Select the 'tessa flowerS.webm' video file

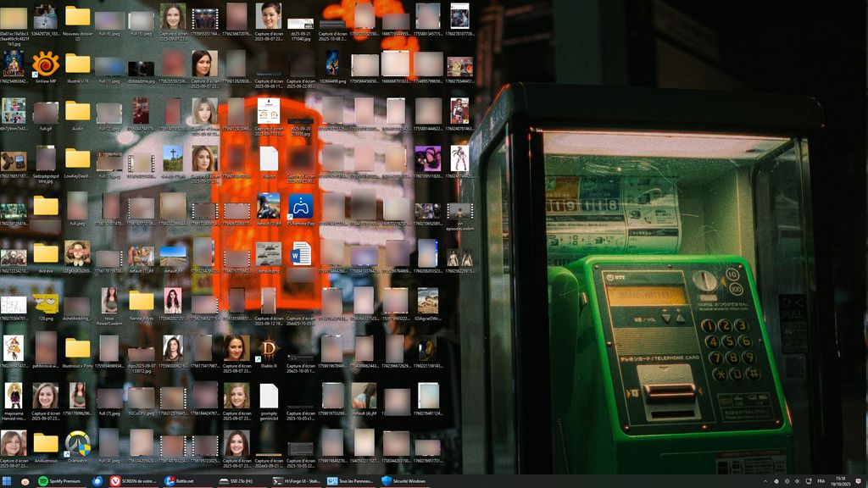[109, 307]
